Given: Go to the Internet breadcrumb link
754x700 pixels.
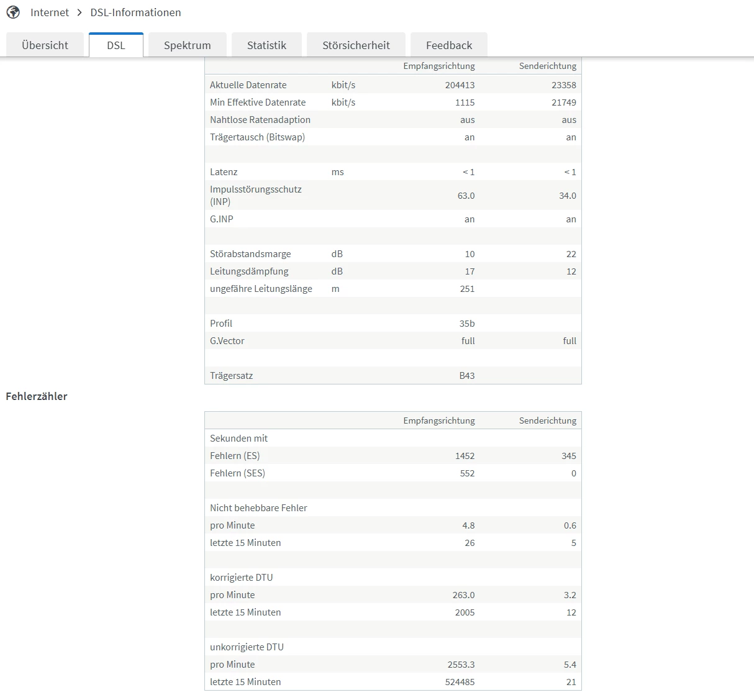Looking at the screenshot, I should coord(50,12).
